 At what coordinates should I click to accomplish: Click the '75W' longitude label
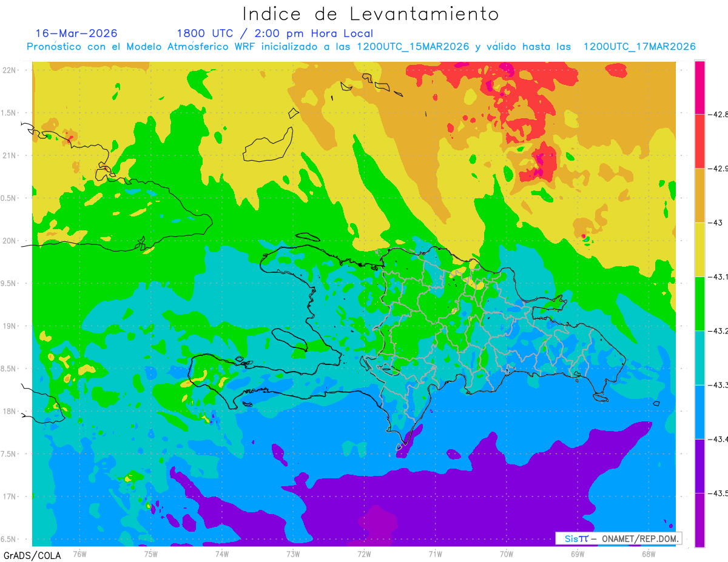pyautogui.click(x=151, y=554)
